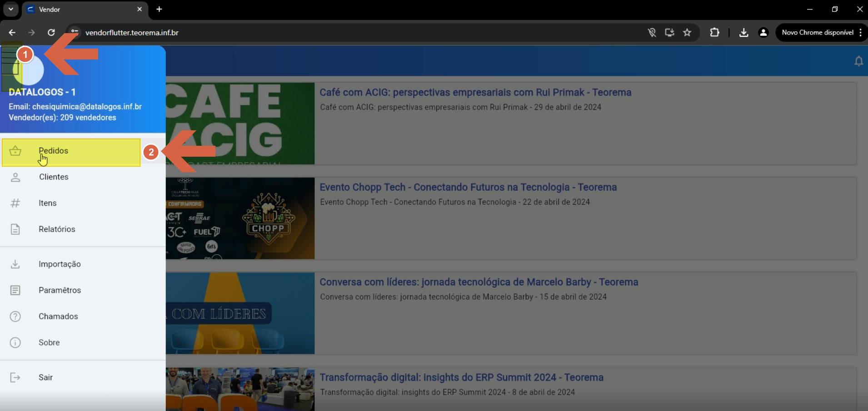
Task: Open the Sobre menu item
Action: 83,342
